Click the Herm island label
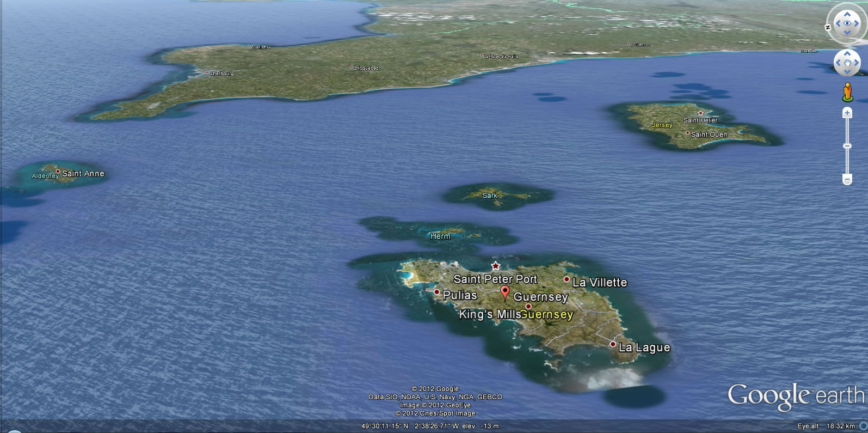The width and height of the screenshot is (868, 433). coord(440,236)
